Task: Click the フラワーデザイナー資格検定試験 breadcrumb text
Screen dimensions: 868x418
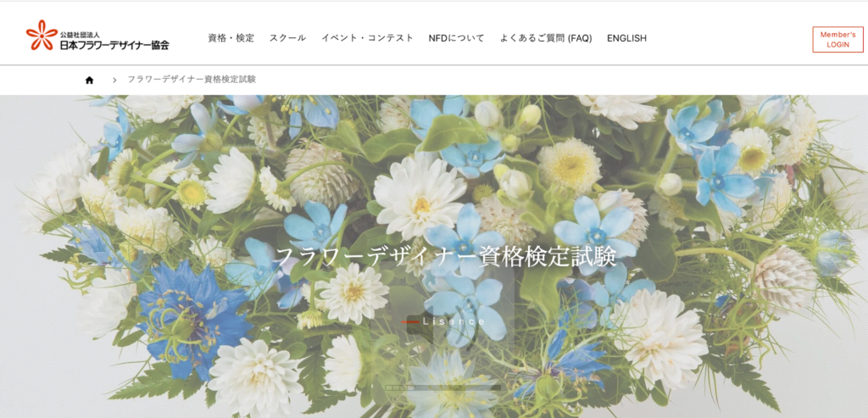Action: tap(192, 80)
